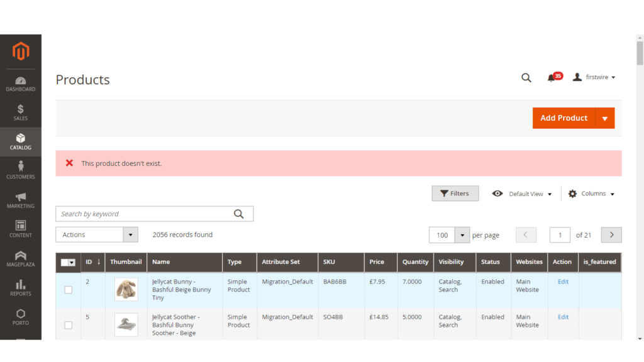Open the Customers menu

click(x=21, y=171)
